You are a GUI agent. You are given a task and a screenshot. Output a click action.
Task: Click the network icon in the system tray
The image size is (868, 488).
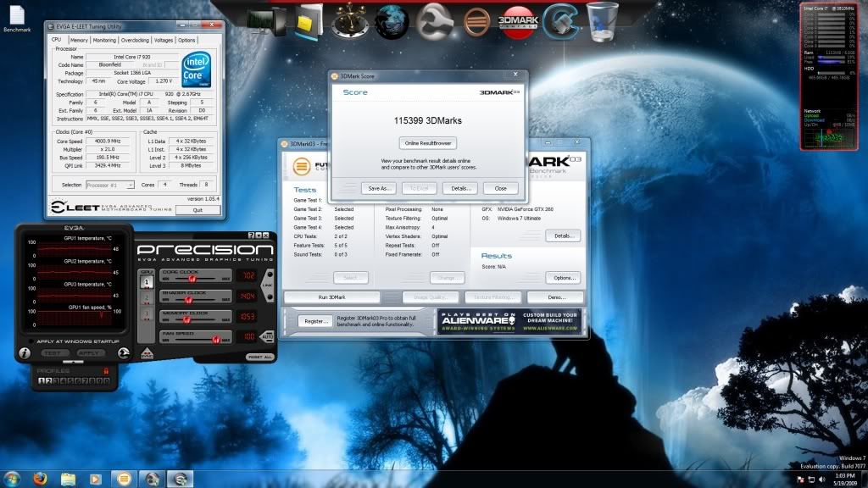[x=811, y=480]
